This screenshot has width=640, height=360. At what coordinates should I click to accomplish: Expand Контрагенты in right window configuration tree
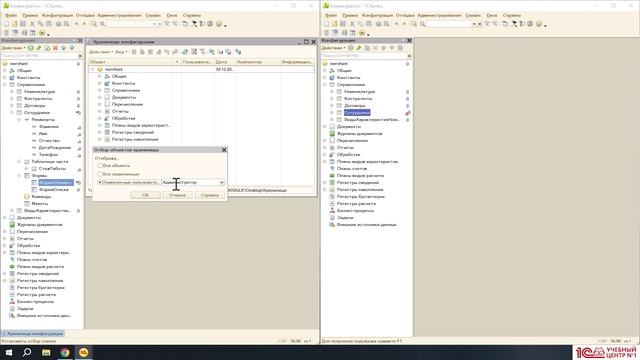[x=332, y=98]
